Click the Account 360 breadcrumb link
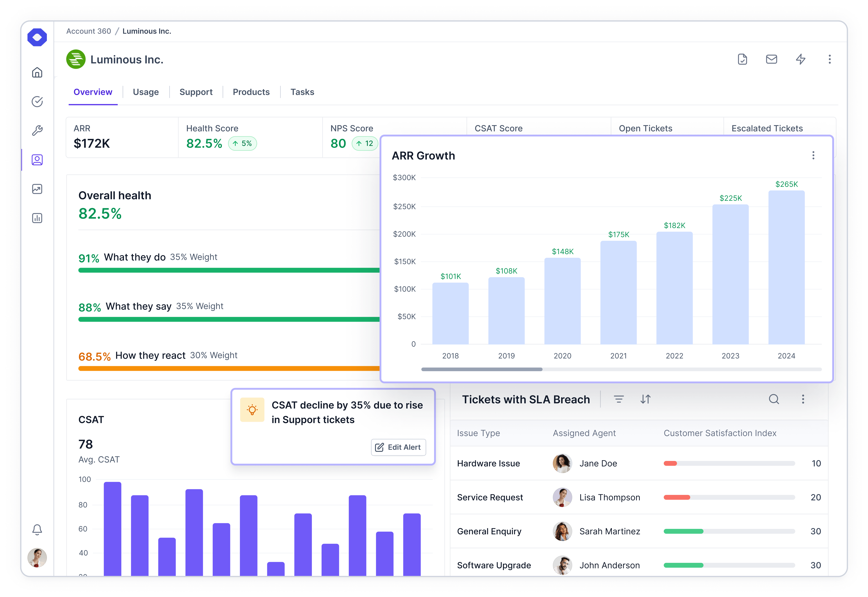This screenshot has height=597, width=868. click(88, 31)
